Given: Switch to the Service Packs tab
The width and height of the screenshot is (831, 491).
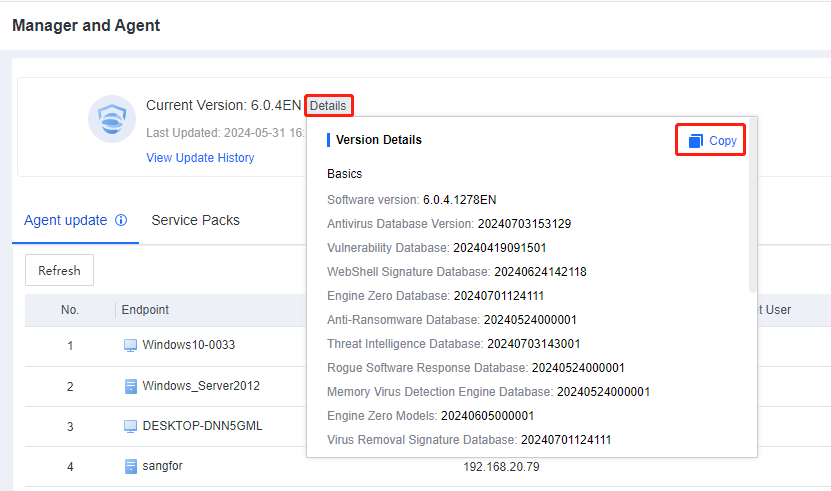Looking at the screenshot, I should pyautogui.click(x=195, y=220).
